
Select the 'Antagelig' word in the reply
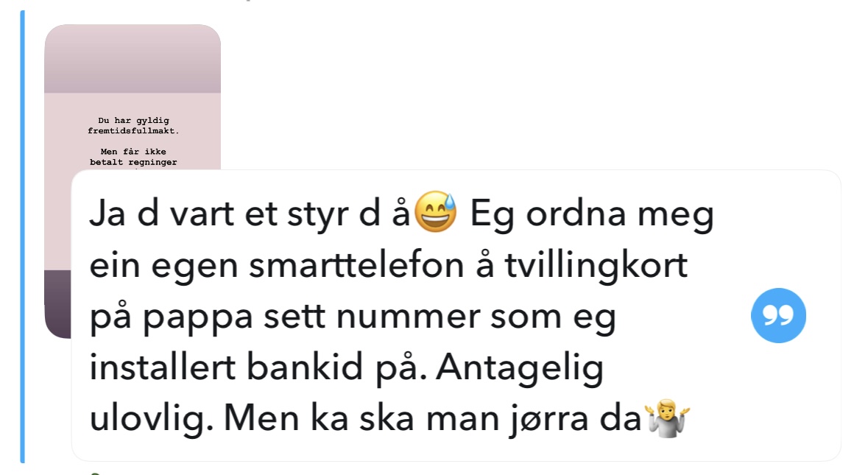click(x=519, y=368)
